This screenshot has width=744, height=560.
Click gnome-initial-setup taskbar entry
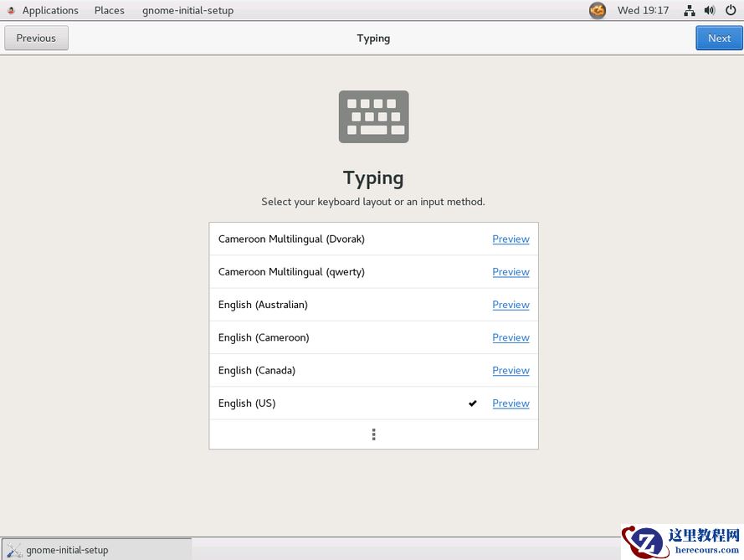click(x=97, y=550)
